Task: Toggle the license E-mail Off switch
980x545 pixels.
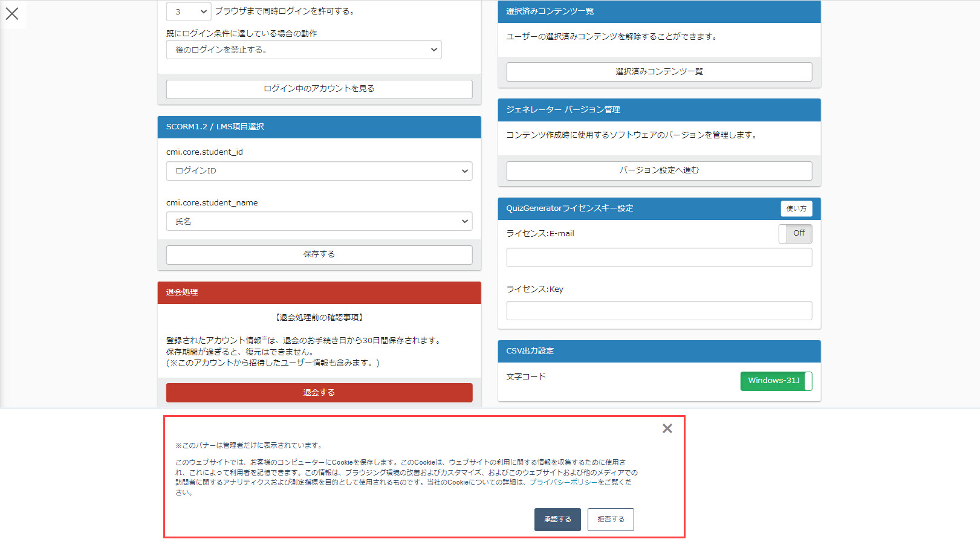Action: click(x=795, y=233)
